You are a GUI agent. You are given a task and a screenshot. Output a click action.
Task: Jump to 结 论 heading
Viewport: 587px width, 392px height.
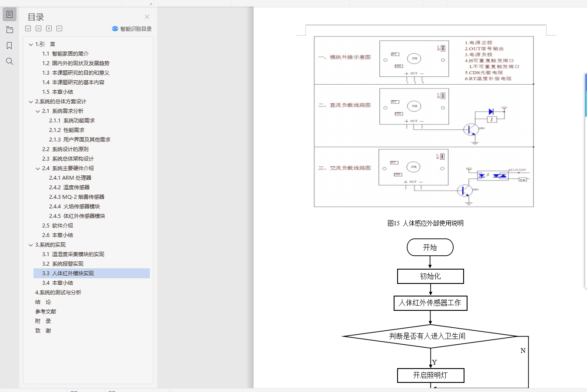point(43,302)
